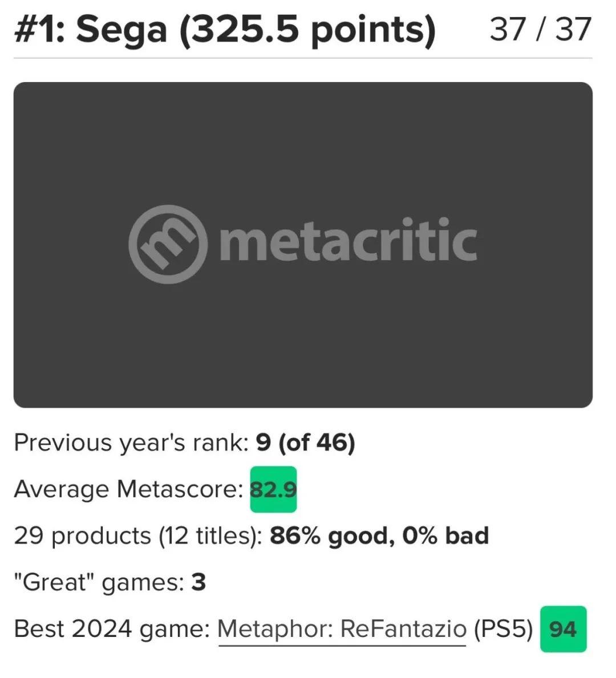Viewport: 616px width, 678px height.
Task: Click the (PS5) platform label
Action: [x=503, y=630]
